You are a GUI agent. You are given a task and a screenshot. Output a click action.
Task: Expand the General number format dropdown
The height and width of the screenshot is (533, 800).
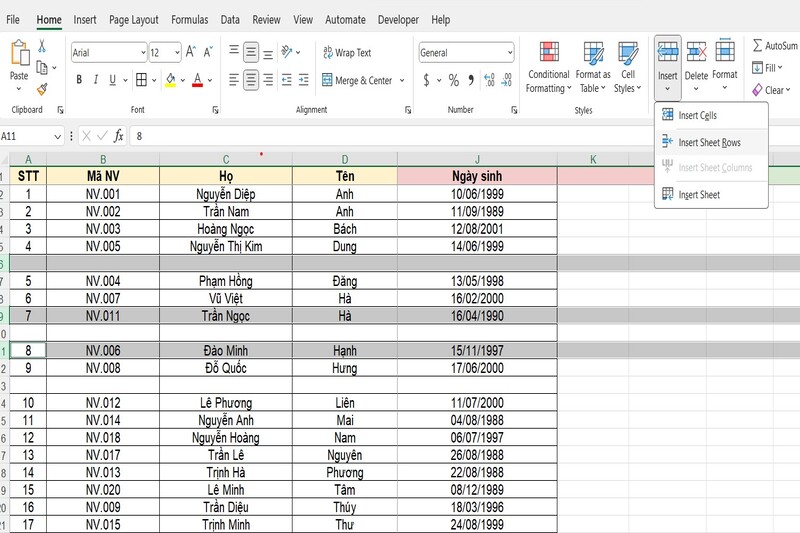pyautogui.click(x=509, y=53)
